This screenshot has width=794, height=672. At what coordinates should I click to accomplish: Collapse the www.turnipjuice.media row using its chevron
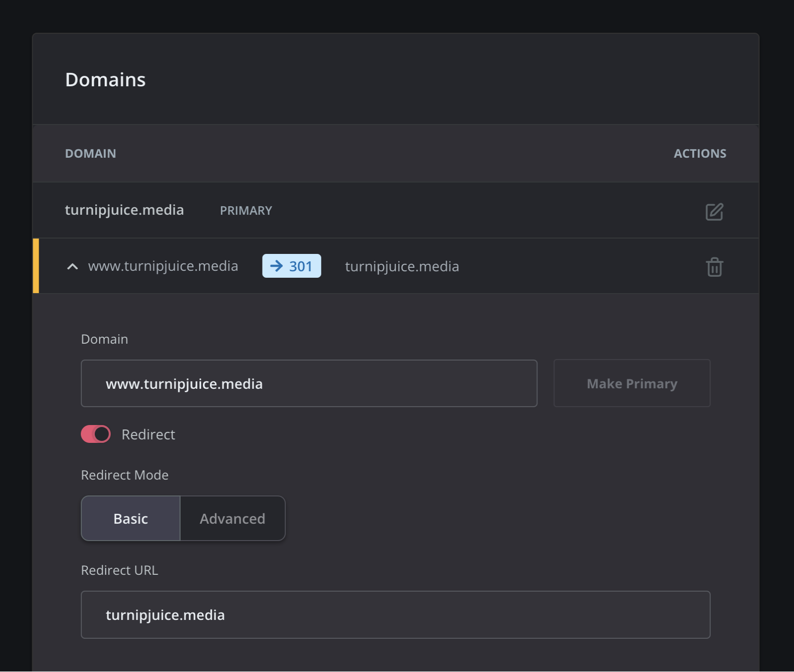tap(72, 267)
